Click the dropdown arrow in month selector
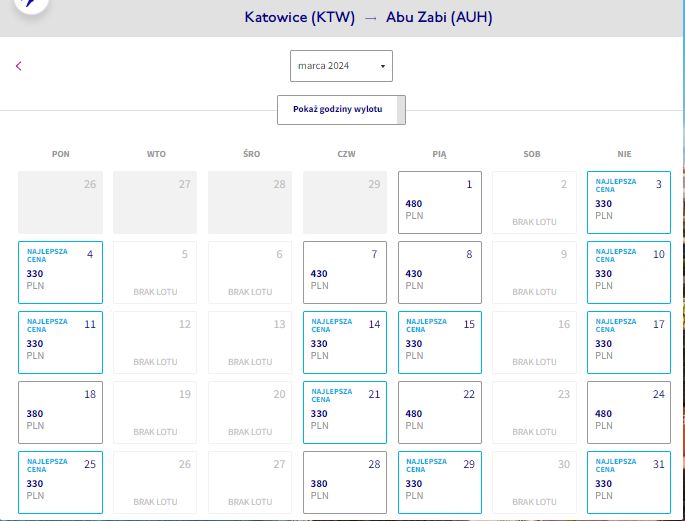 coord(383,66)
